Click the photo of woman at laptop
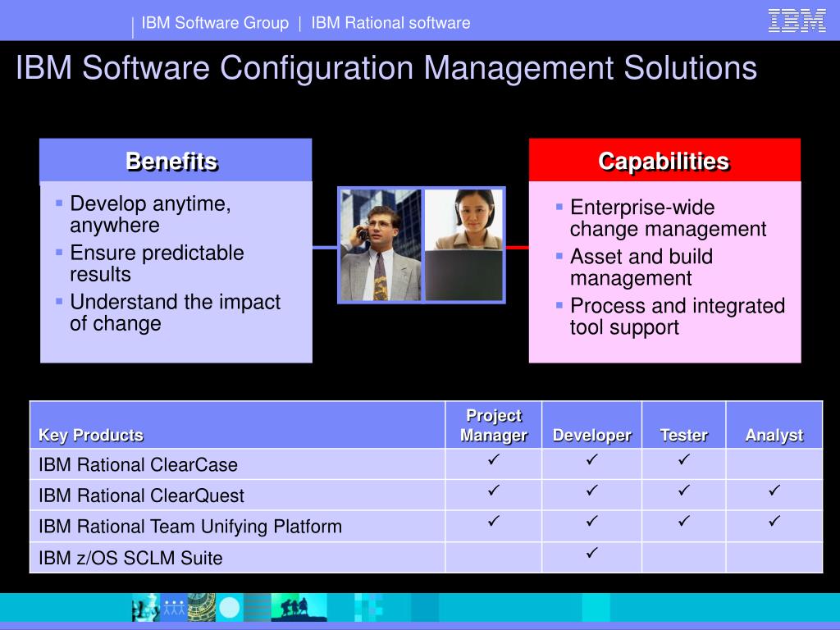The image size is (840, 630). (464, 245)
